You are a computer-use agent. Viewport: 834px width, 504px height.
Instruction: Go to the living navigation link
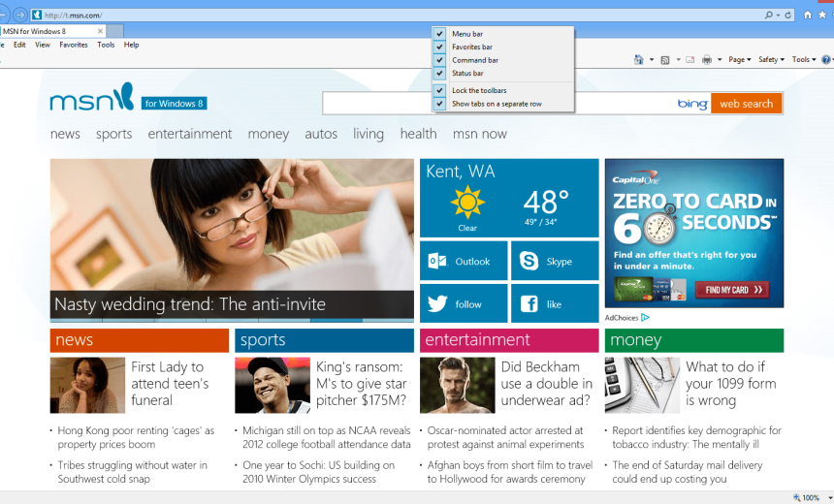369,134
